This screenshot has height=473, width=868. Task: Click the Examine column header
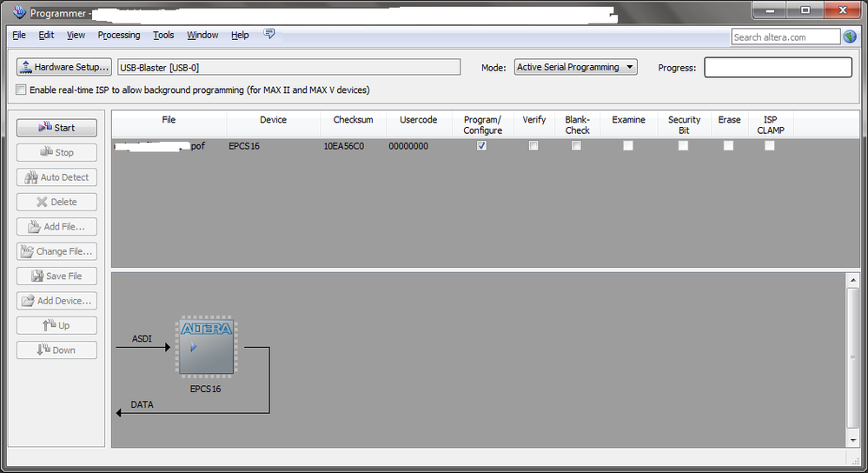tap(628, 124)
